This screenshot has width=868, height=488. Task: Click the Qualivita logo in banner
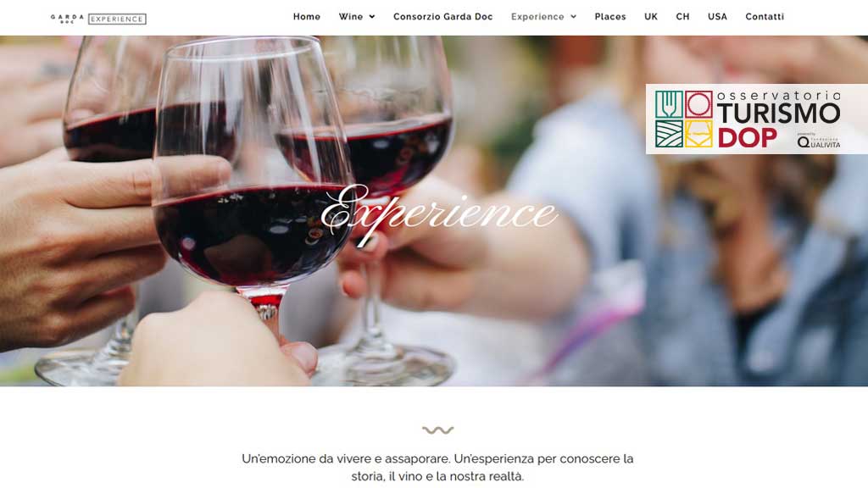(819, 141)
